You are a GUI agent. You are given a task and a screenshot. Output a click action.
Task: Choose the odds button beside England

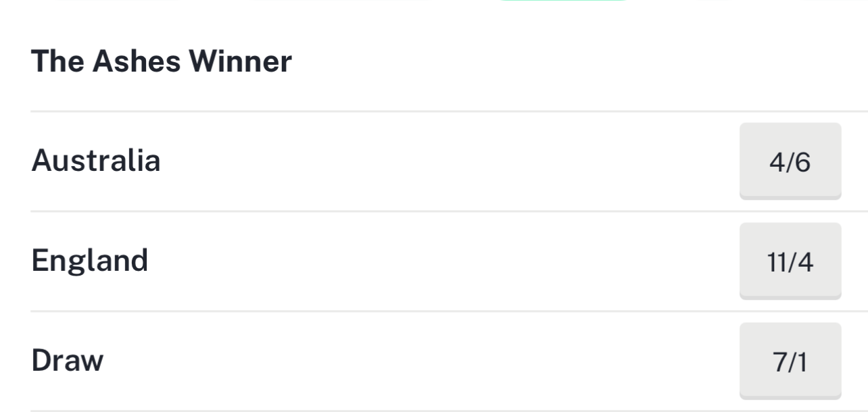790,261
